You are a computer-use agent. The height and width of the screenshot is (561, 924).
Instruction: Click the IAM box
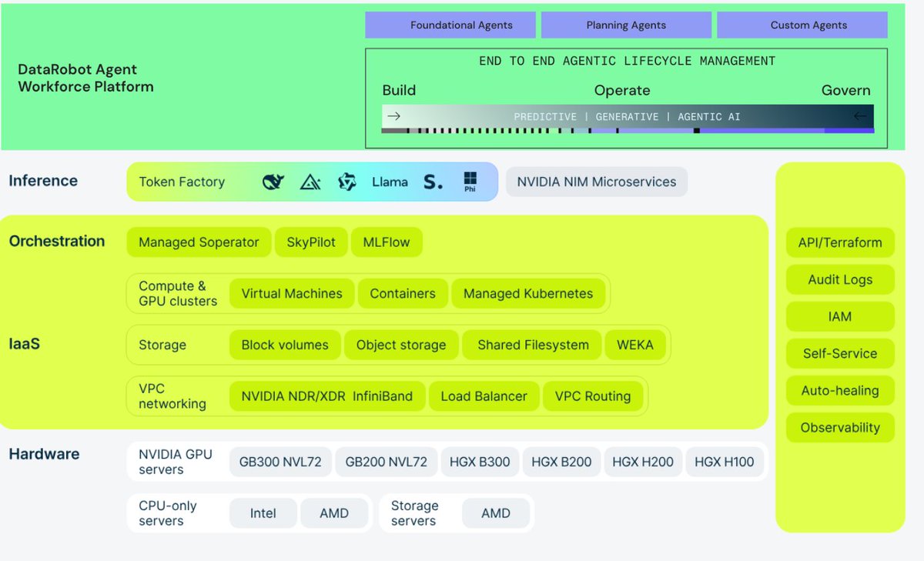point(840,316)
